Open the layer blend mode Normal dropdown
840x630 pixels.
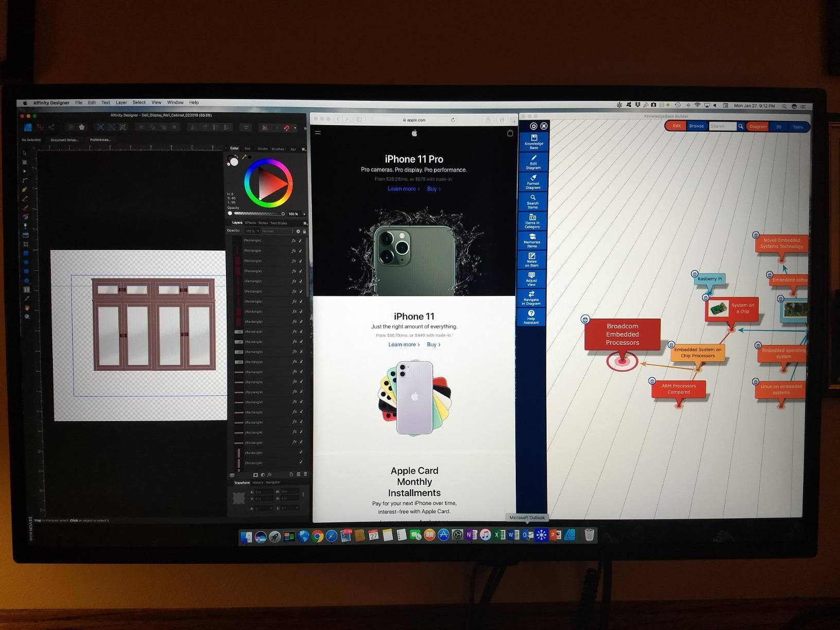[277, 231]
